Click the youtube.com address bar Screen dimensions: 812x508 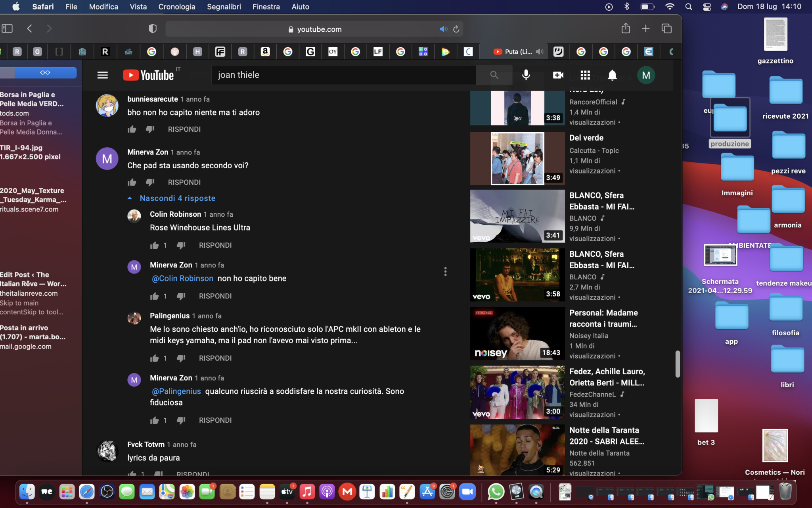click(314, 29)
